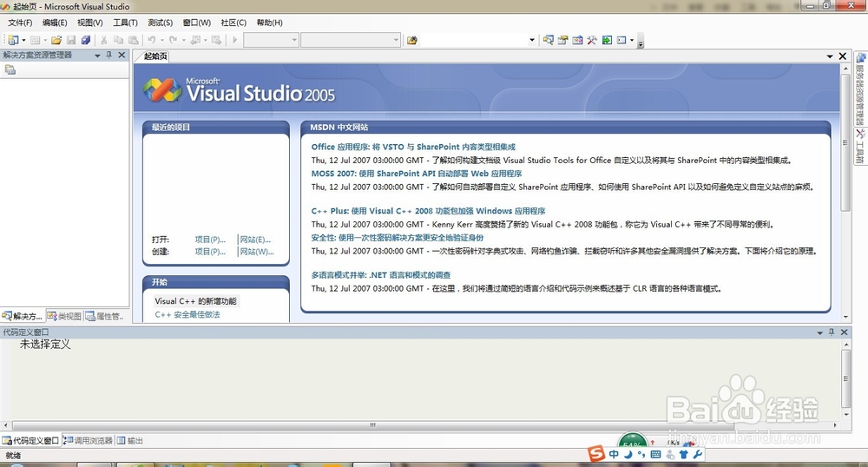Click the Navigate Backward toolbar icon
868x467 pixels.
(194, 40)
